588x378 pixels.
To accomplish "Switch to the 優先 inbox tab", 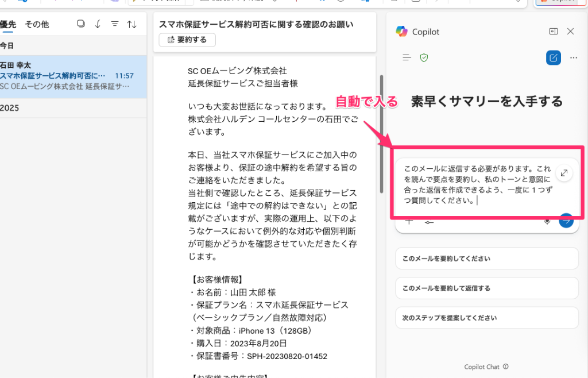I will coord(8,24).
